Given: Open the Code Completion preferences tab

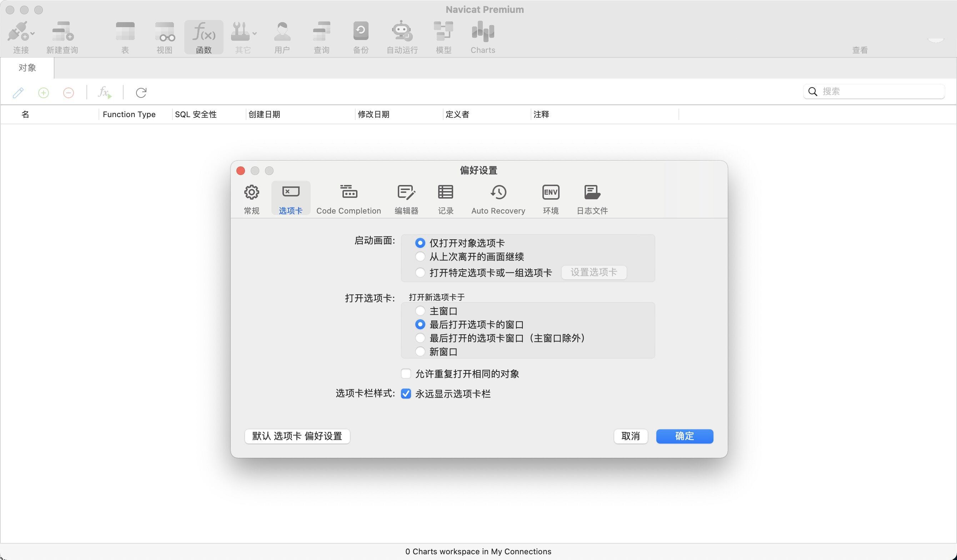Looking at the screenshot, I should (x=349, y=199).
